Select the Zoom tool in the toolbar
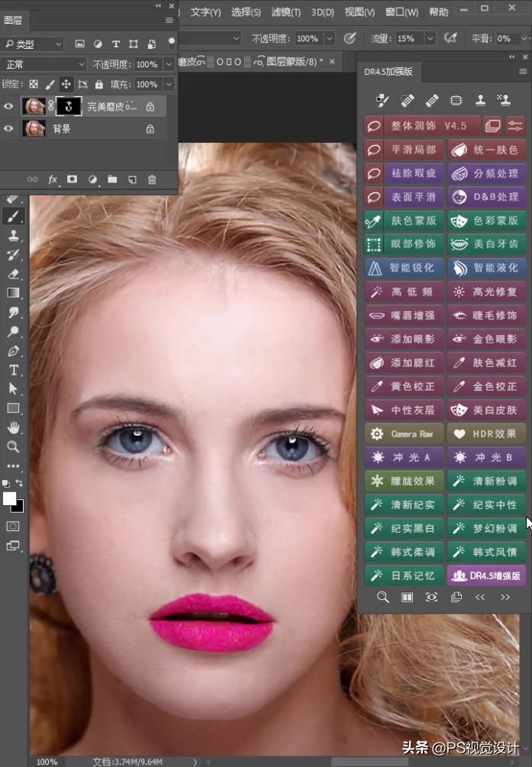This screenshot has height=767, width=532. click(13, 446)
